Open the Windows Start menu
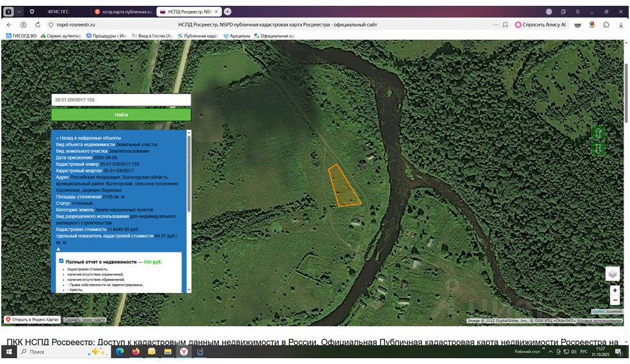 (8, 352)
